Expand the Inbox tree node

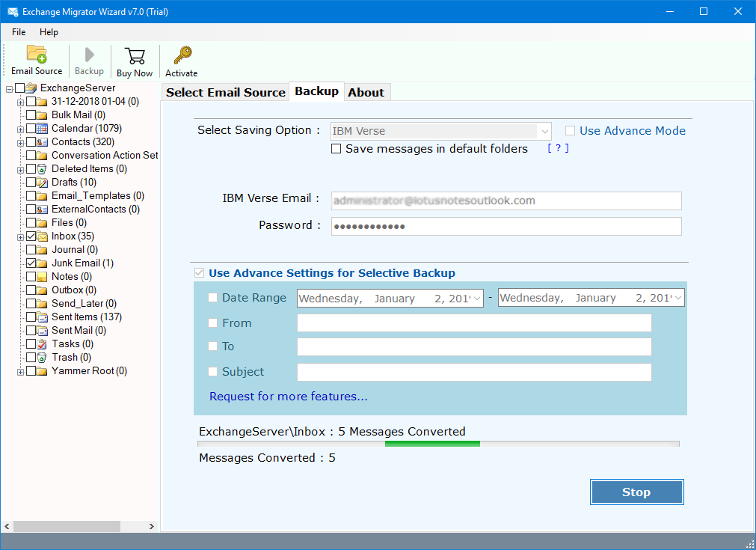coord(20,237)
